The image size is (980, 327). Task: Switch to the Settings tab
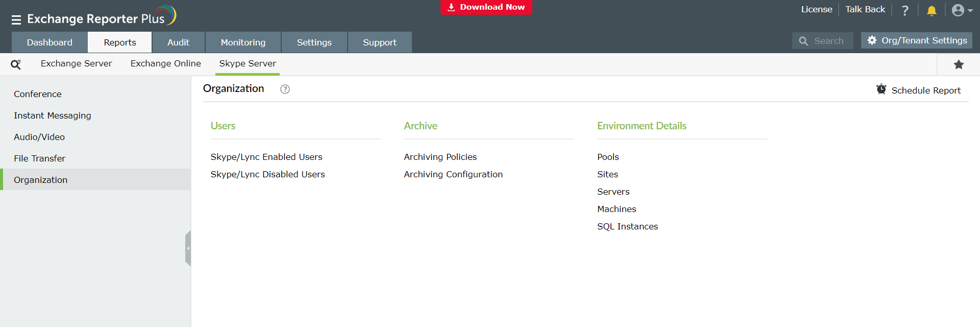(314, 42)
